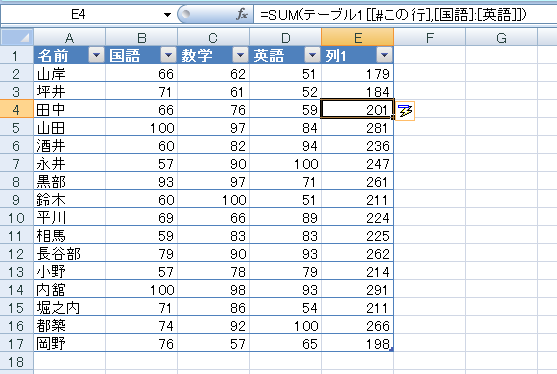
Task: Select cell with name 坪井
Action: [70, 92]
